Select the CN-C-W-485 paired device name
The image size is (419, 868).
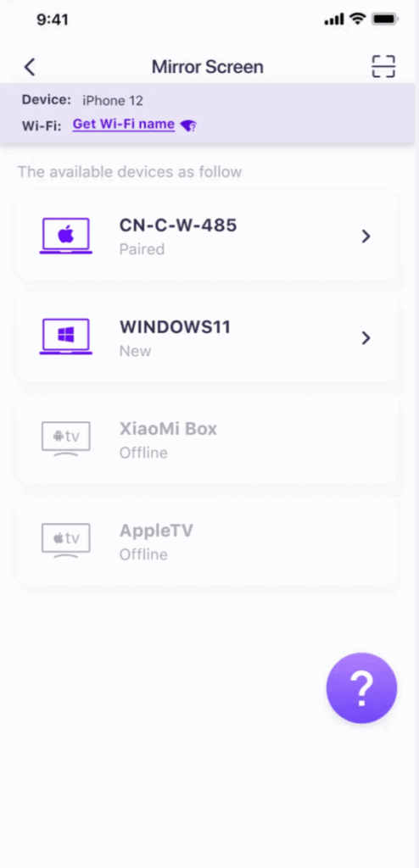click(178, 225)
